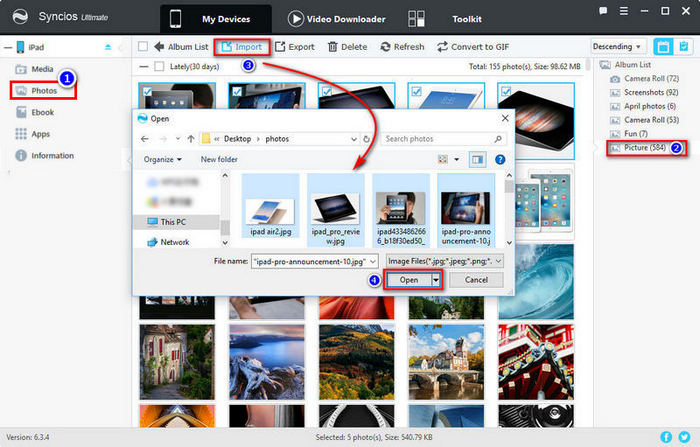Image resolution: width=700 pixels, height=447 pixels.
Task: Uncheck the second photo checkbox
Action: click(237, 92)
